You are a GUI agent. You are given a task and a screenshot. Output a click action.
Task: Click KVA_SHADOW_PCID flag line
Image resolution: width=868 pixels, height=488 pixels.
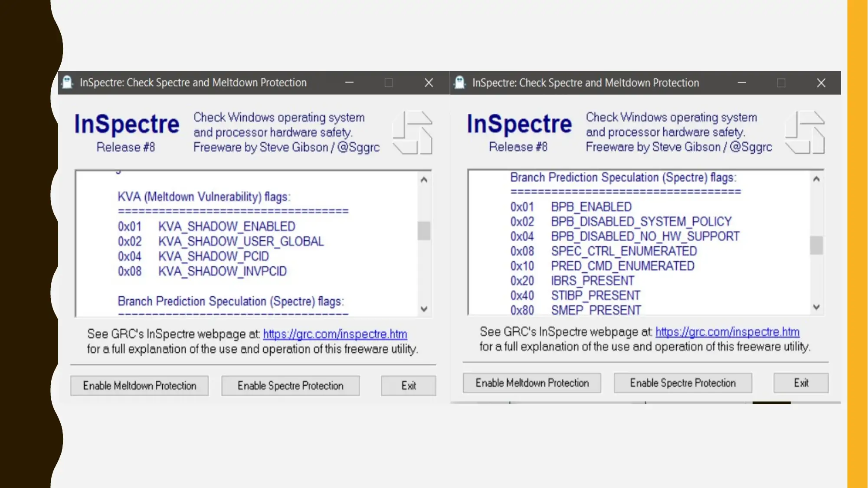point(193,256)
